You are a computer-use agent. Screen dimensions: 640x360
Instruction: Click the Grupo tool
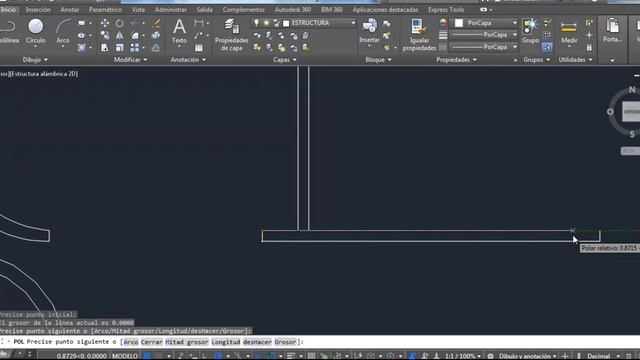click(x=530, y=31)
